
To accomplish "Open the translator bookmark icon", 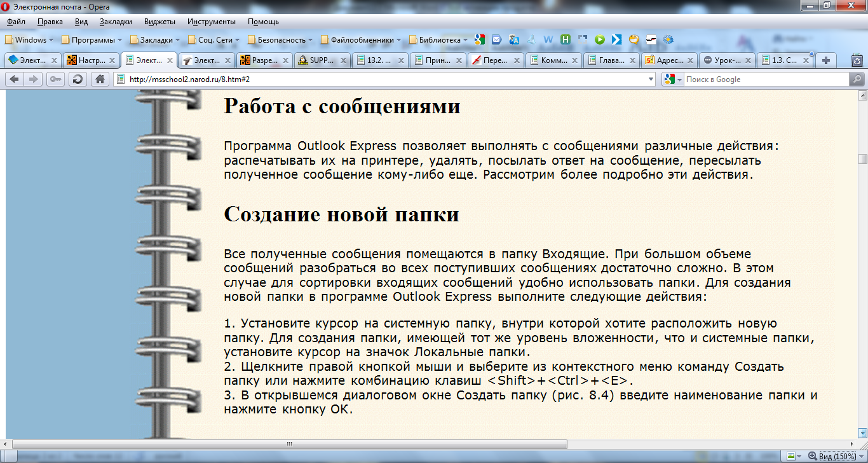I will point(514,39).
